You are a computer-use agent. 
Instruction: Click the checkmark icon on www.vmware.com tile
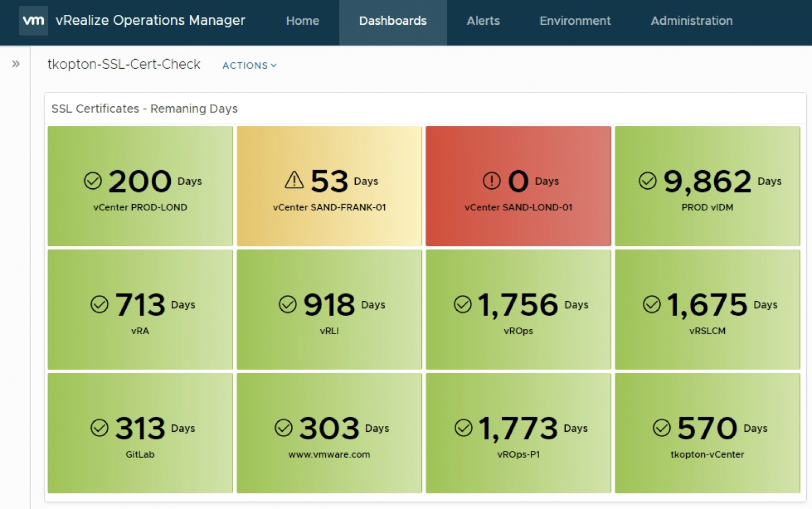pos(284,428)
